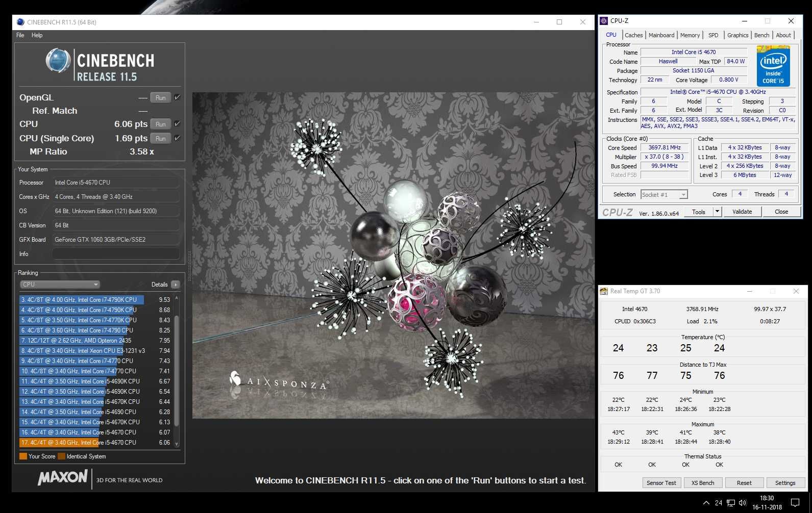Click the CPU-Z title bar icon
The image size is (812, 513).
604,21
